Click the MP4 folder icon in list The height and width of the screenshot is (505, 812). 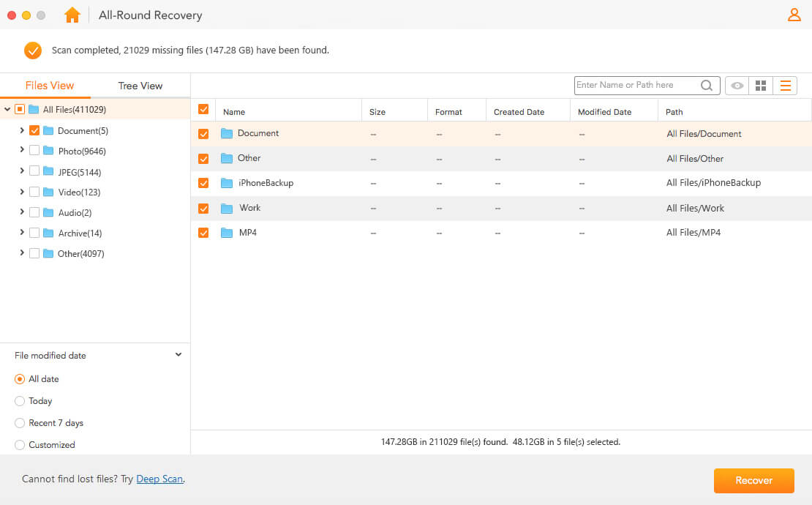(227, 233)
